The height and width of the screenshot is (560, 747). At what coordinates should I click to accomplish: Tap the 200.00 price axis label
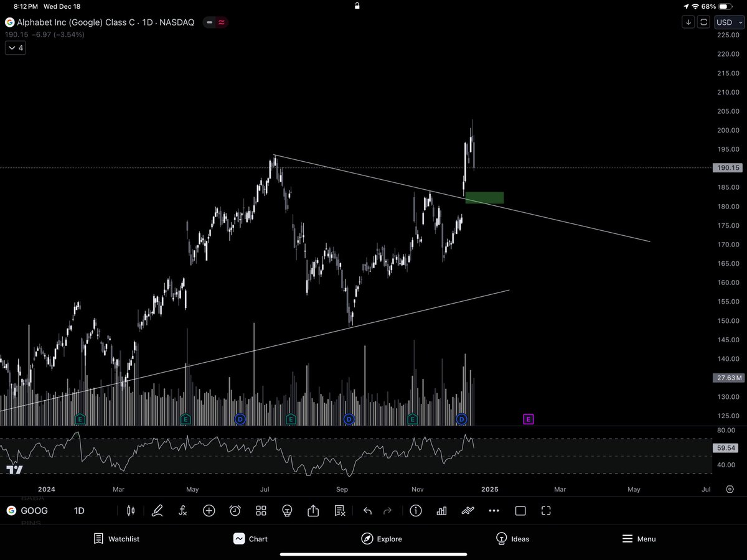(x=728, y=130)
